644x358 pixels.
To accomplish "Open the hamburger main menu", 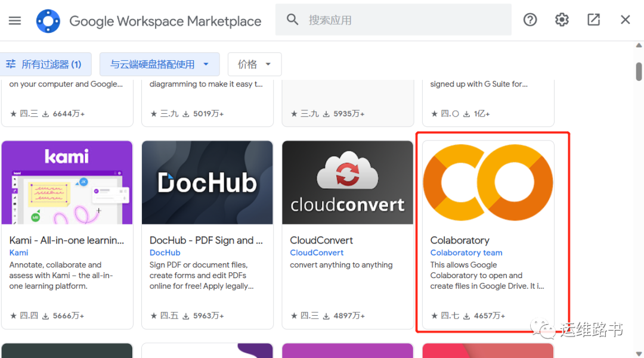I will point(15,20).
